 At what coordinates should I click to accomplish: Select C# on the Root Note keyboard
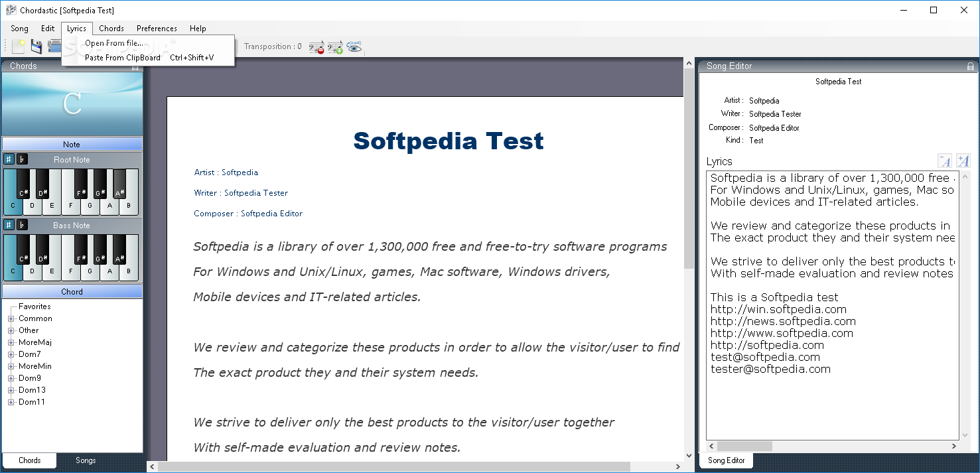click(23, 184)
